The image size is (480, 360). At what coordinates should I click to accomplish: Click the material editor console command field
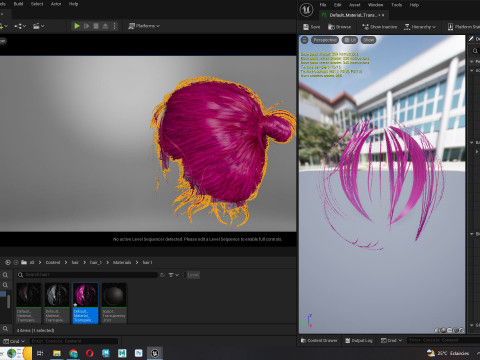(x=443, y=340)
